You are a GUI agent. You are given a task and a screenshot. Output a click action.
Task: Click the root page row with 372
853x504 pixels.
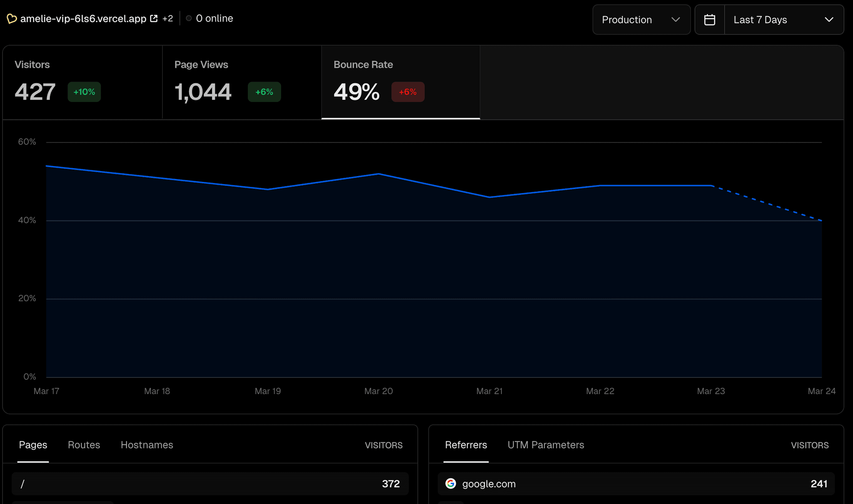[x=210, y=484]
